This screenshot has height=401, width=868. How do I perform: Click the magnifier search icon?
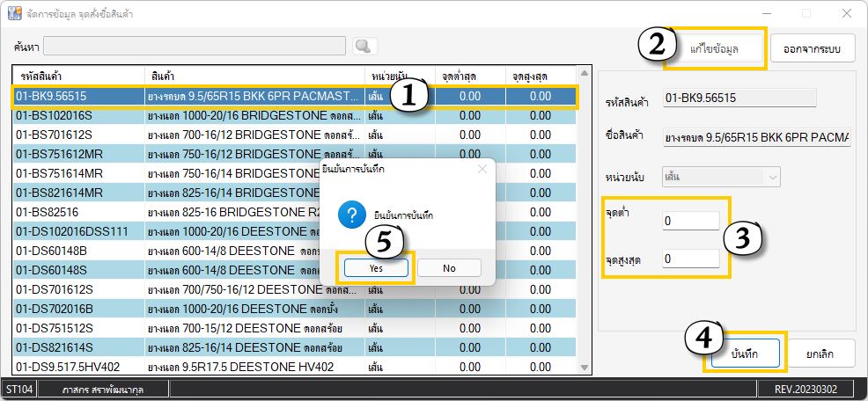(x=364, y=46)
